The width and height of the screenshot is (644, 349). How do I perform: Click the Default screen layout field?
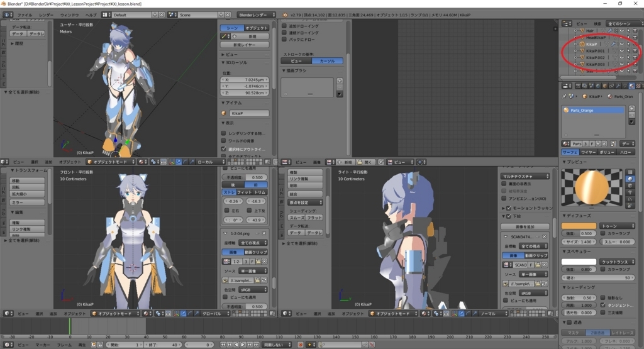(132, 15)
